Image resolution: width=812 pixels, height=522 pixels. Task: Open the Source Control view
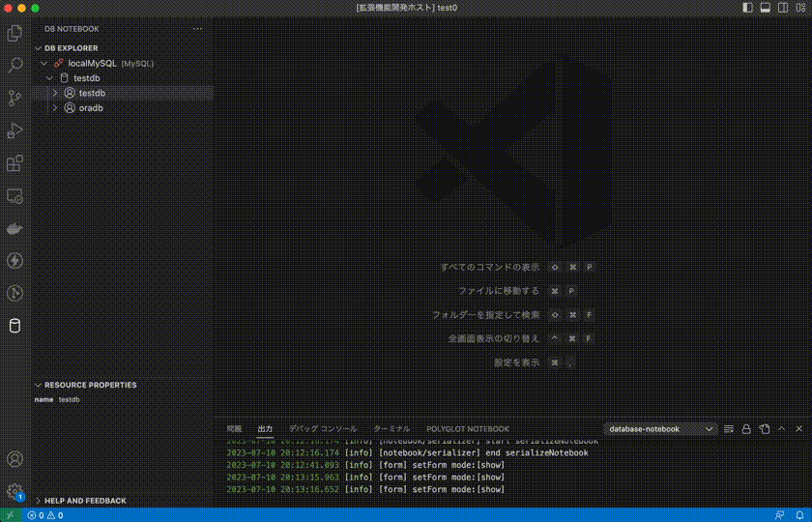pyautogui.click(x=15, y=98)
